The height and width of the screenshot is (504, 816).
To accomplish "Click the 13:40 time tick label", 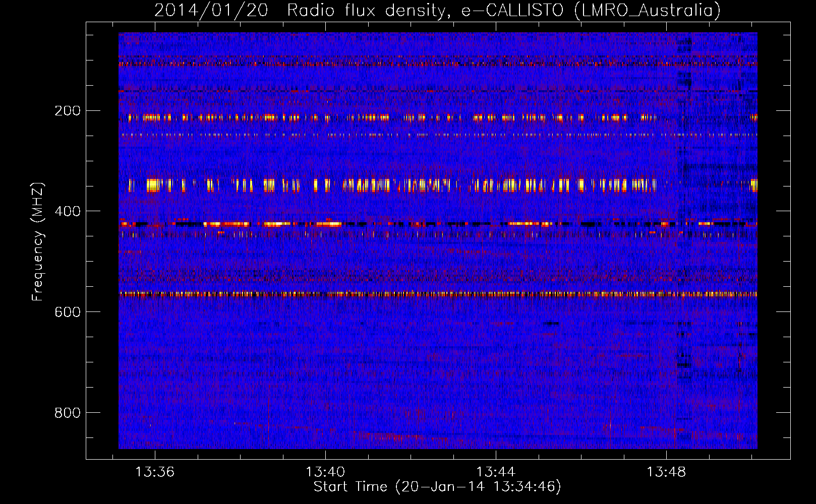I will [x=325, y=472].
